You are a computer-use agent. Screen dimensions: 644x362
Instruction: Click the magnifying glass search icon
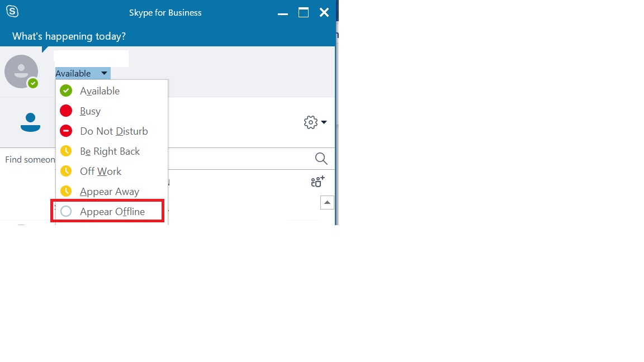point(321,159)
